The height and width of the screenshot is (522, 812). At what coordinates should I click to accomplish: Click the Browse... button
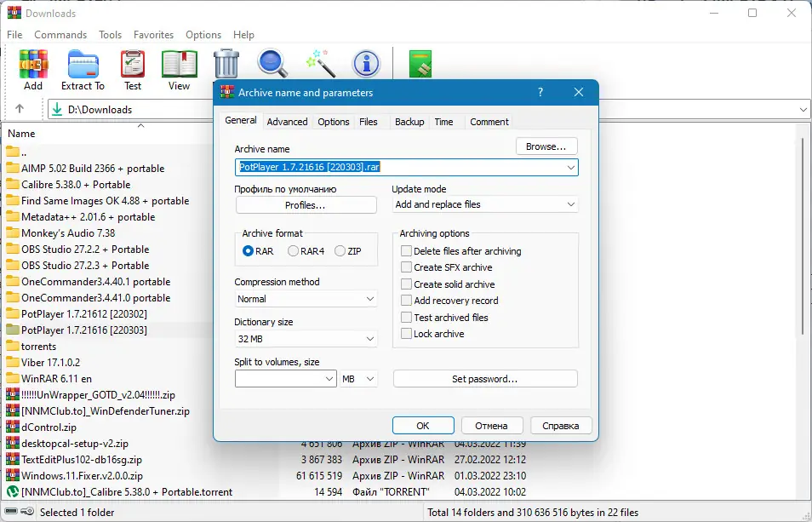546,146
